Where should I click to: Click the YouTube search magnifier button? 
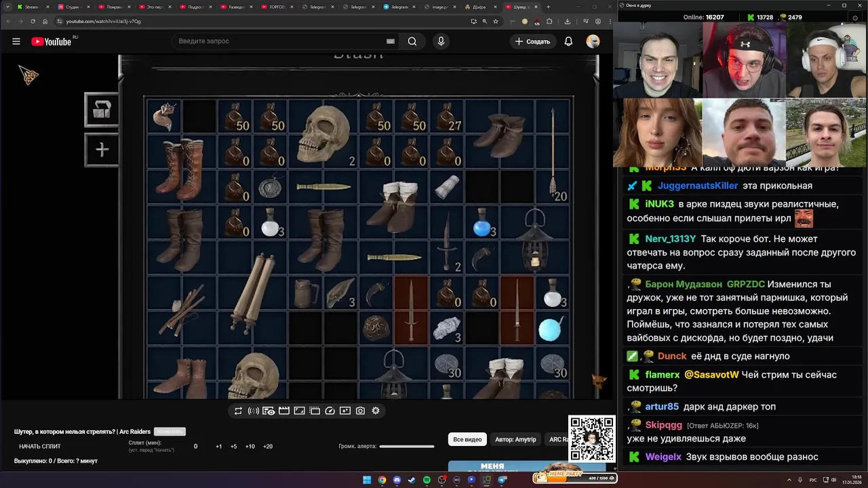(412, 41)
